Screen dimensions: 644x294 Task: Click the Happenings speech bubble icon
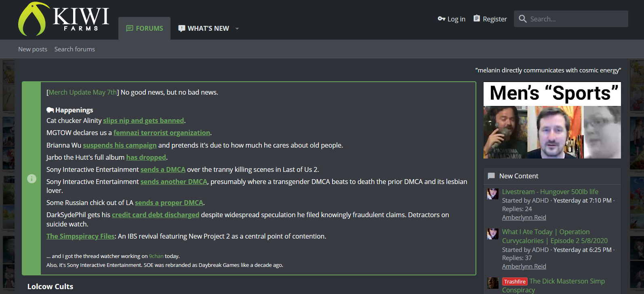click(x=50, y=110)
